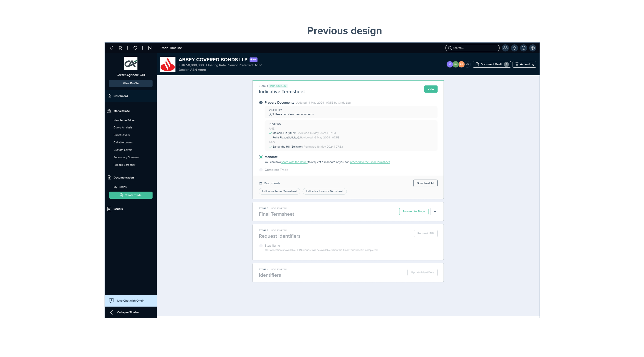The height and width of the screenshot is (357, 644).
Task: Go to My Trades in sidebar
Action: click(x=120, y=187)
